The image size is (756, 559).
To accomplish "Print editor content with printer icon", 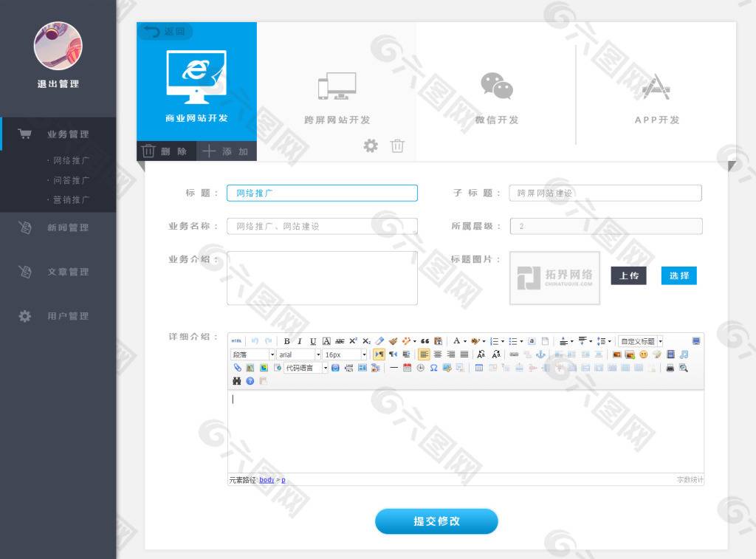I will 670,368.
